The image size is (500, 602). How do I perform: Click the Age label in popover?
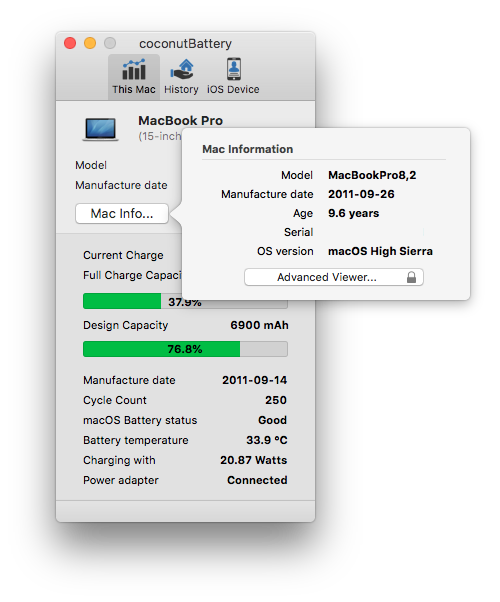pyautogui.click(x=303, y=213)
